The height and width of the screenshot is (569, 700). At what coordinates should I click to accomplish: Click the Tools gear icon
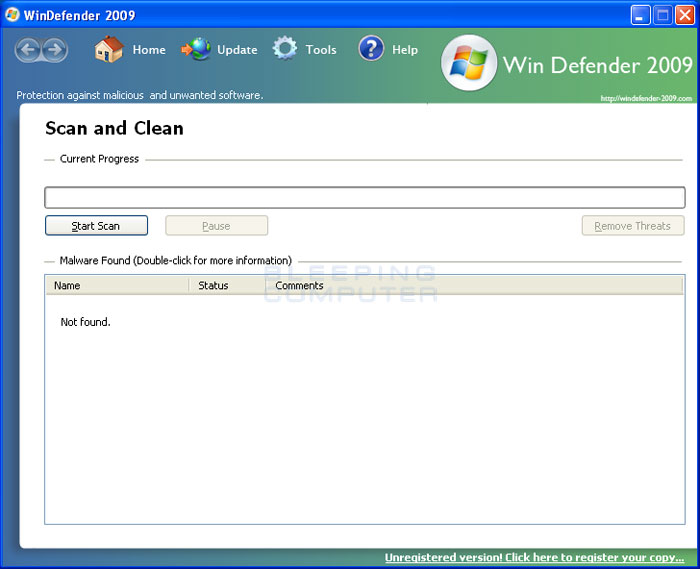[285, 48]
